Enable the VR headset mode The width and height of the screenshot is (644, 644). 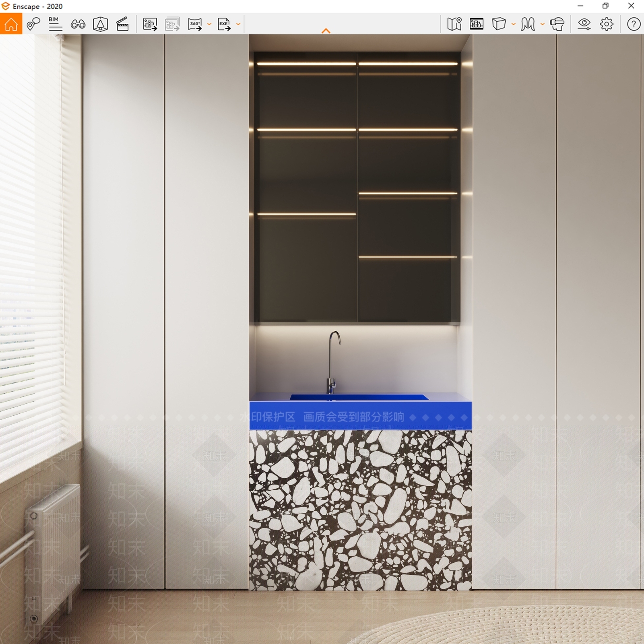click(x=557, y=24)
